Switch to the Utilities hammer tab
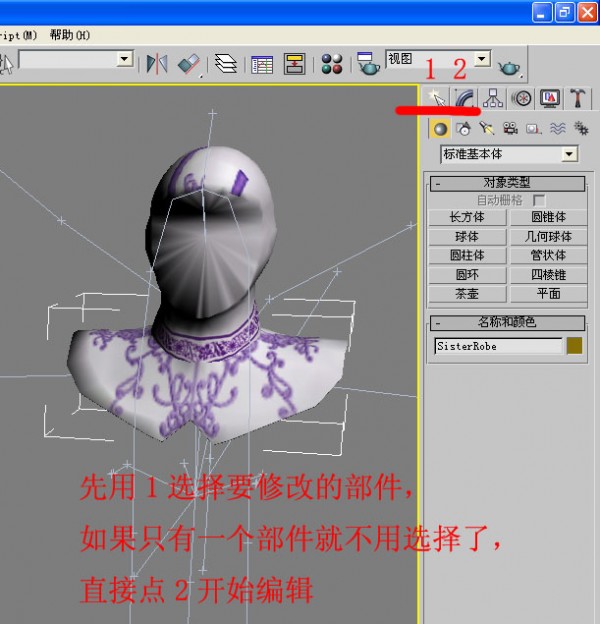 [x=578, y=98]
